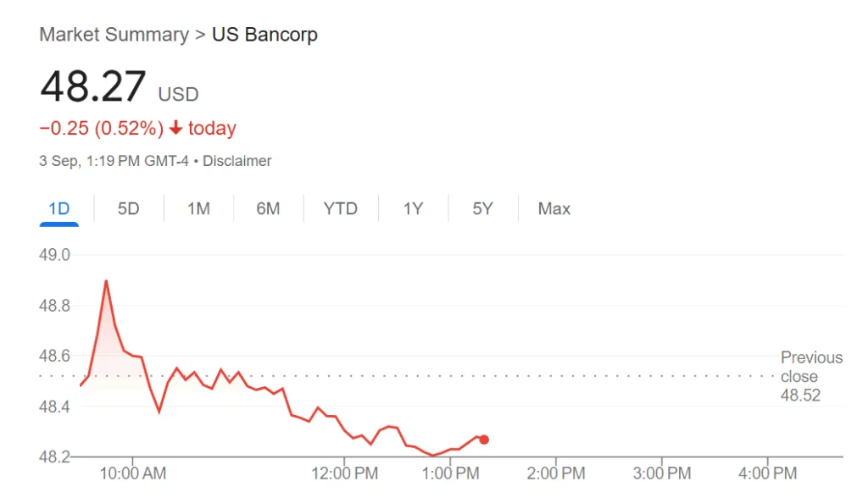This screenshot has width=868, height=498.
Task: Click the chart peak near 48.9
Action: pos(106,281)
